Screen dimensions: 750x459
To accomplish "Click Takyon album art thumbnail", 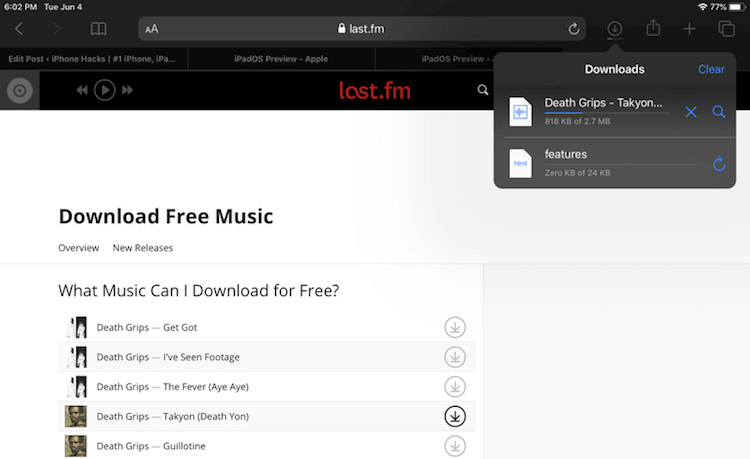I will coord(76,416).
